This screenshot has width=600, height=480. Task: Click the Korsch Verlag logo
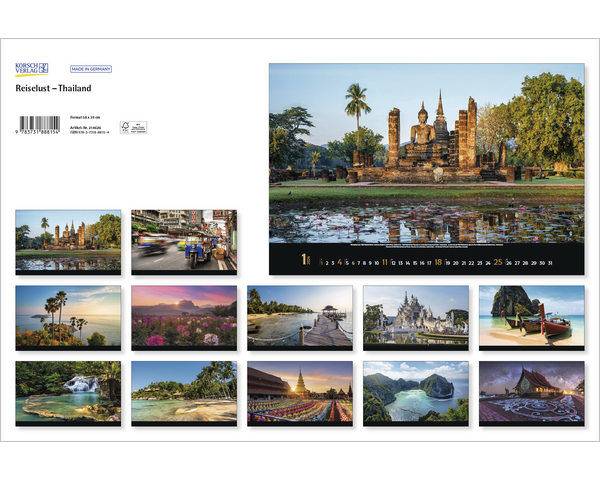point(31,69)
